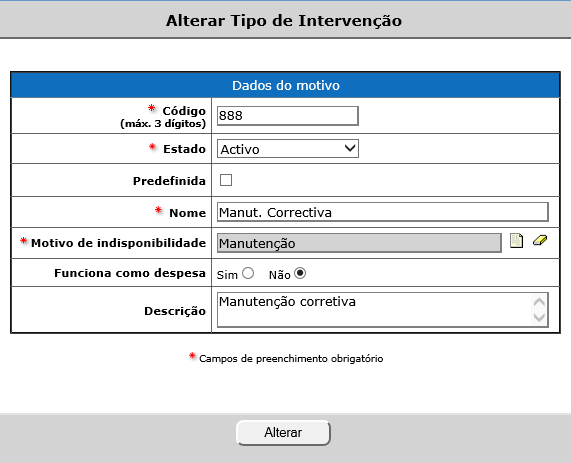
Task: Clear Motivo de indisponibilidade with eraser icon
Action: click(540, 240)
